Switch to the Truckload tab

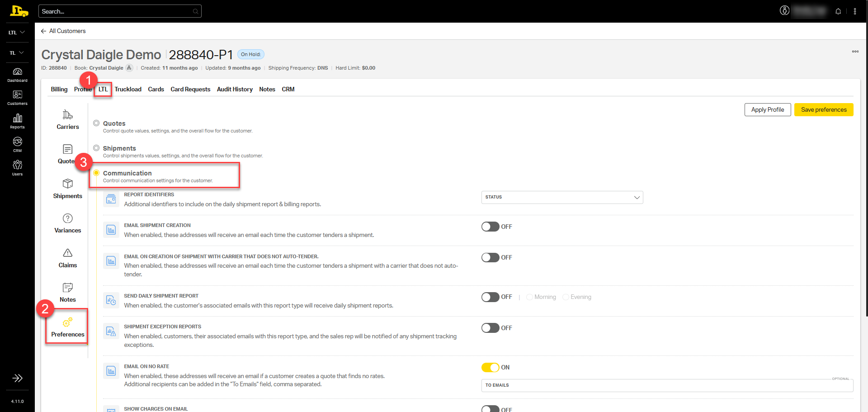128,89
